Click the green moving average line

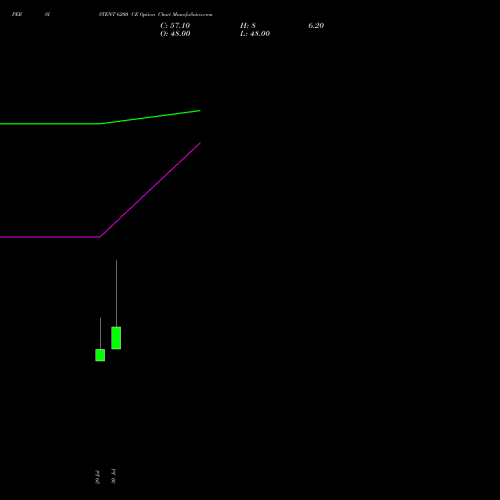tap(100, 123)
